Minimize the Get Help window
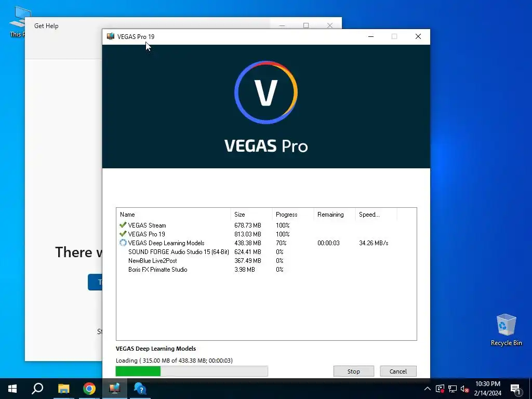The width and height of the screenshot is (532, 399). pyautogui.click(x=282, y=25)
